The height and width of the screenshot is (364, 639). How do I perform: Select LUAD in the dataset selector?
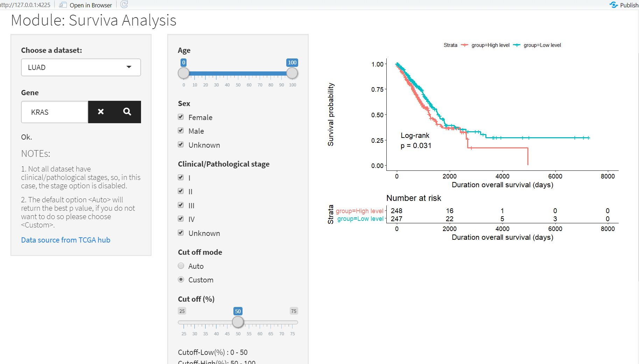pos(81,67)
